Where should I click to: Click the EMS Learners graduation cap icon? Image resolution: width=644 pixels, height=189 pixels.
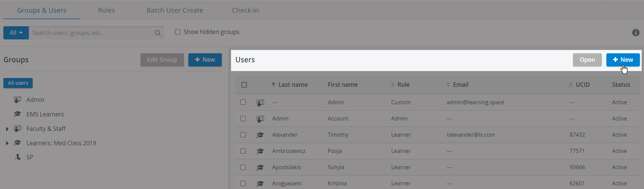17,114
